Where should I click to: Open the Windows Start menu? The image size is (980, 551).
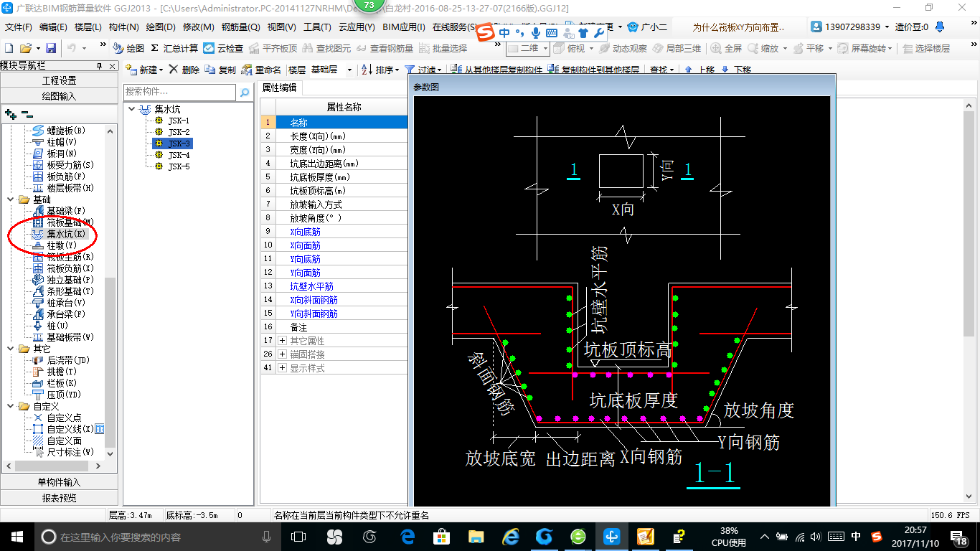point(17,536)
